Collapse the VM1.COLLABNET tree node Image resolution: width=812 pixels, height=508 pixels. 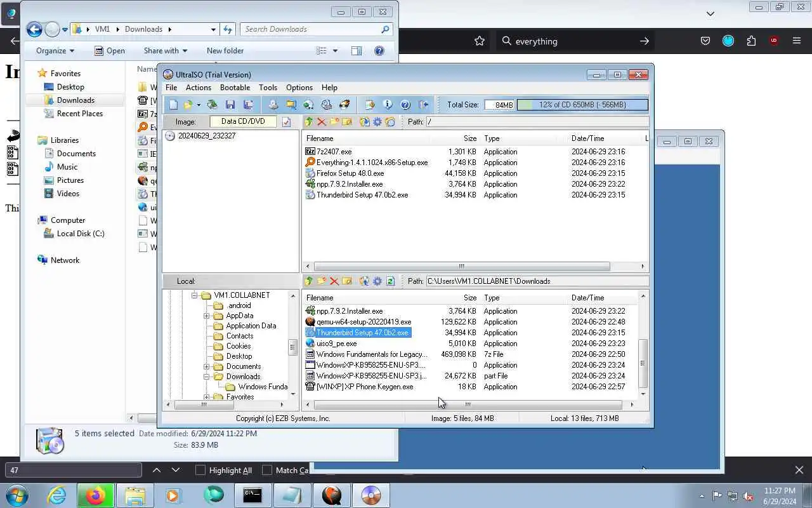click(196, 295)
